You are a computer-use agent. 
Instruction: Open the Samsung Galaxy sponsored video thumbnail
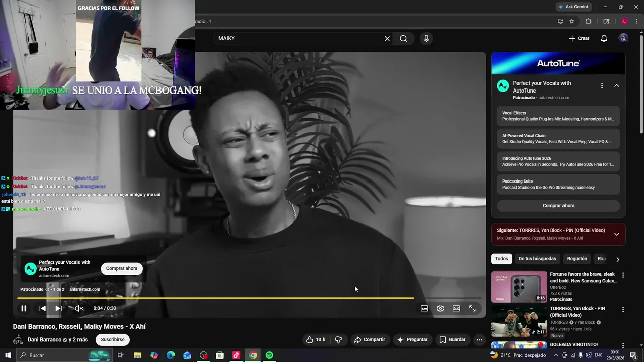point(519,287)
